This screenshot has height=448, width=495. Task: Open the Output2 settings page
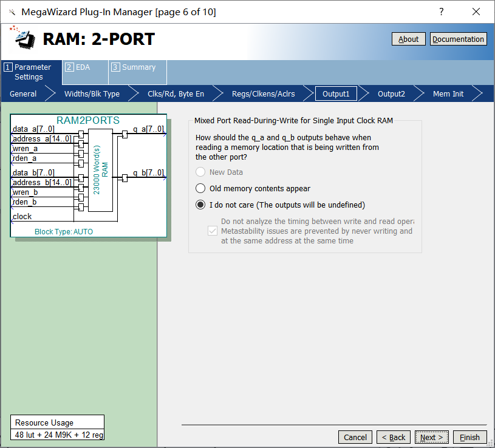coord(391,93)
